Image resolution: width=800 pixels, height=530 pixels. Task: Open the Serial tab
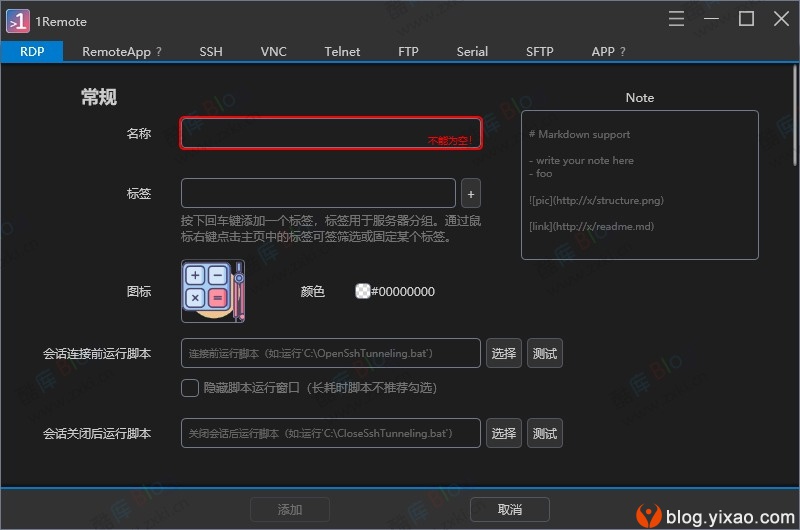click(x=472, y=52)
